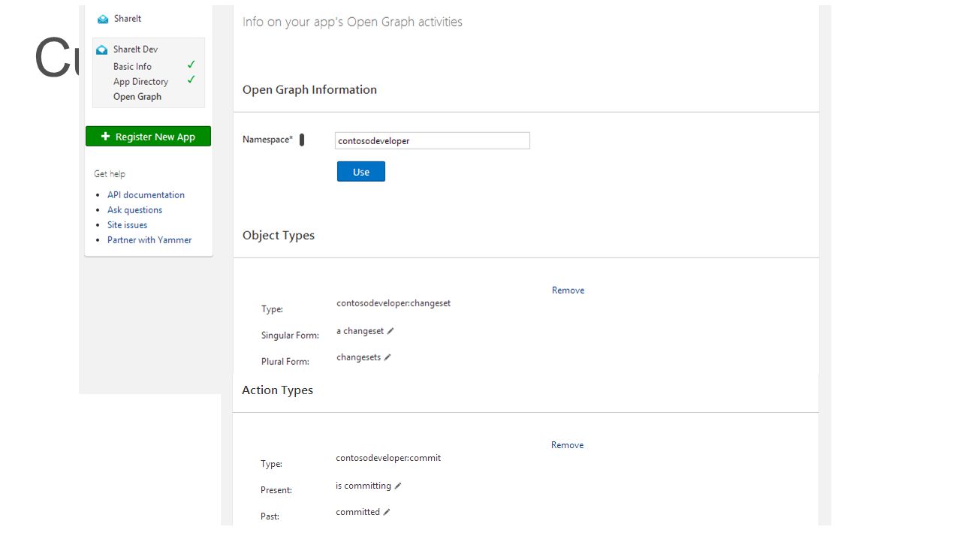Click the App Directory green checkmark
The width and height of the screenshot is (980, 551).
pyautogui.click(x=191, y=80)
